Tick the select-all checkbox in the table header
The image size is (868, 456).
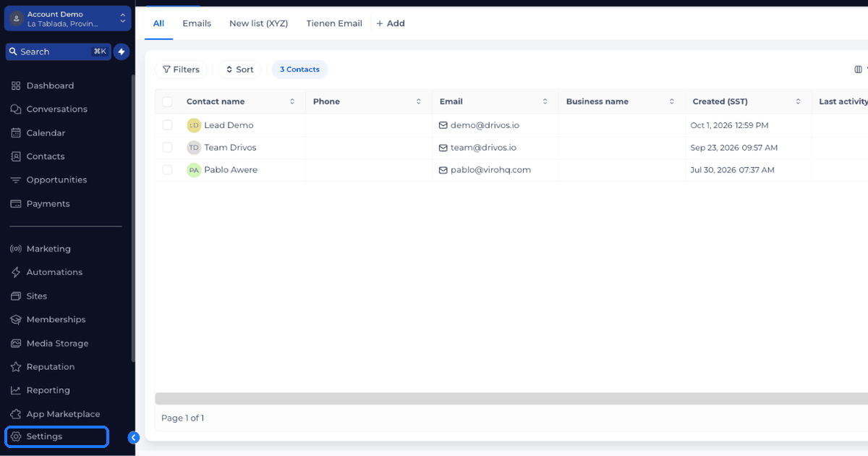point(168,101)
